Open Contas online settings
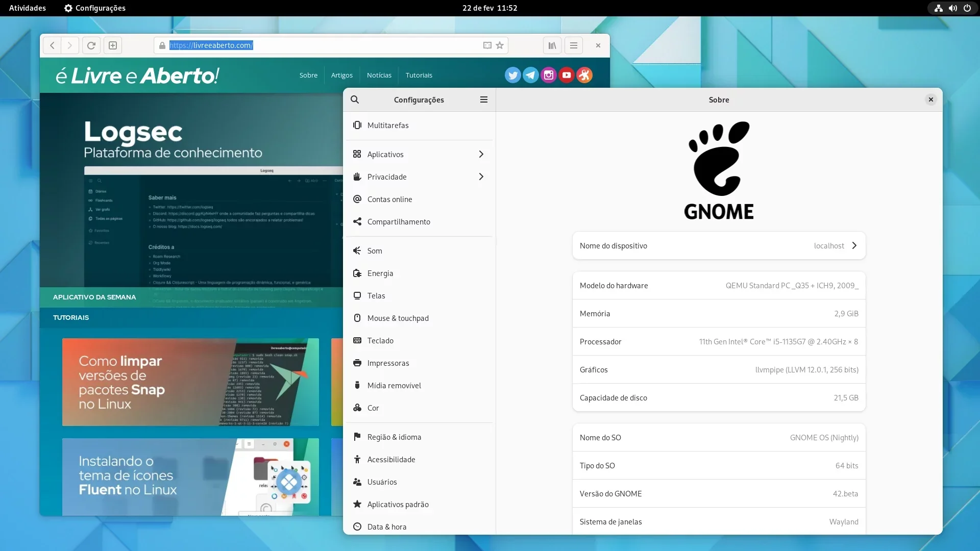Screen dimensions: 980x551 point(419,199)
